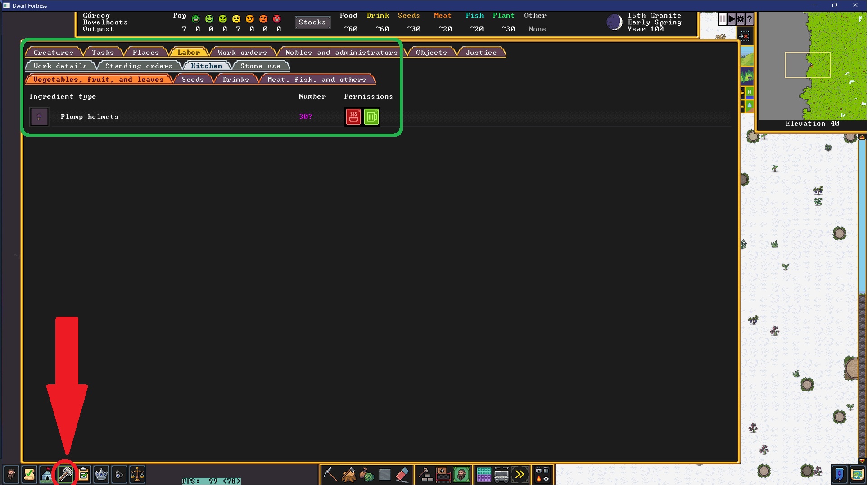The width and height of the screenshot is (868, 485).
Task: Switch to the Creatures tab
Action: pyautogui.click(x=53, y=52)
